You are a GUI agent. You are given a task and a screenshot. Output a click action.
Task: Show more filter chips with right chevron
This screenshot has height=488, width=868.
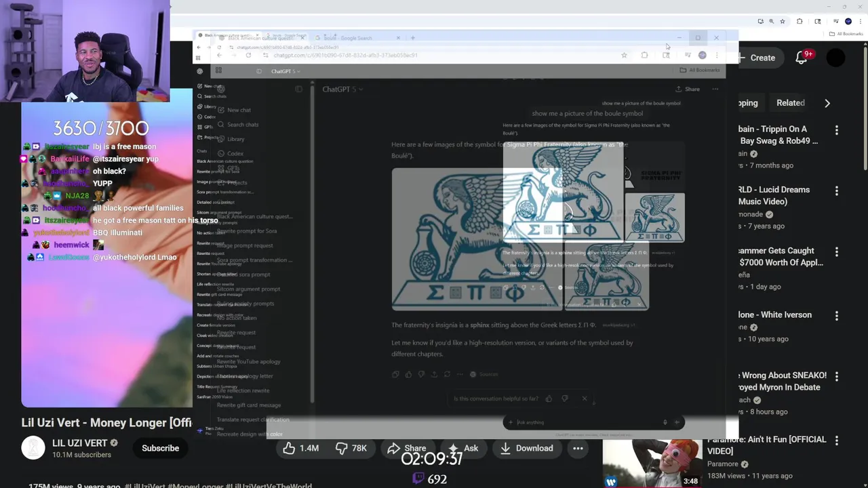point(827,103)
